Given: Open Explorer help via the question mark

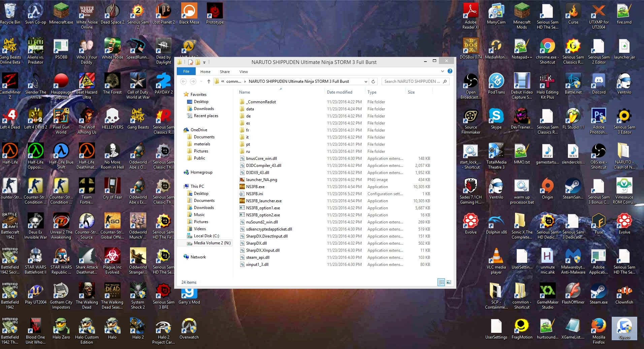Looking at the screenshot, I should pyautogui.click(x=450, y=71).
